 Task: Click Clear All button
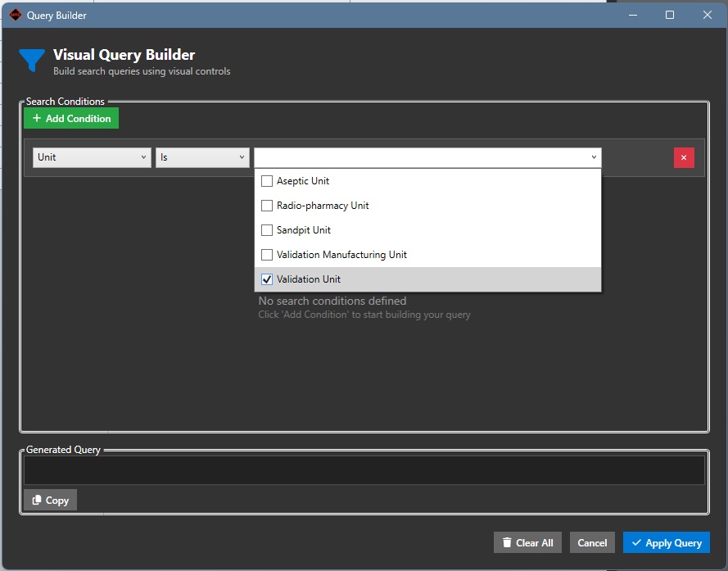tap(528, 542)
